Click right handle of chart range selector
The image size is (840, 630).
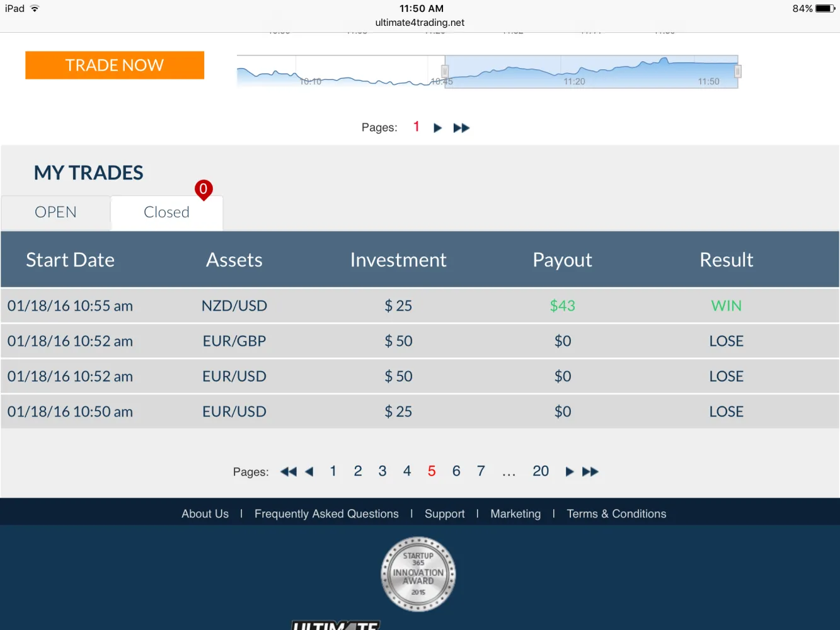(737, 71)
